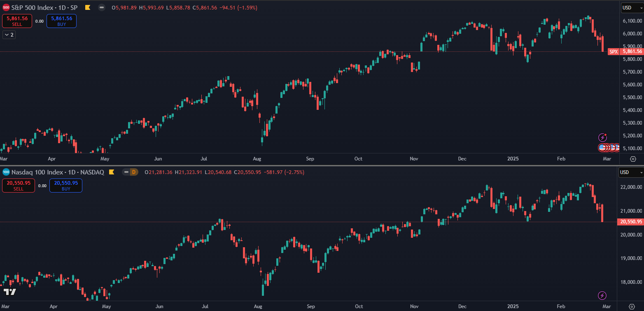
Task: Toggle the orange D indicator on Nasdaq chart
Action: point(134,172)
